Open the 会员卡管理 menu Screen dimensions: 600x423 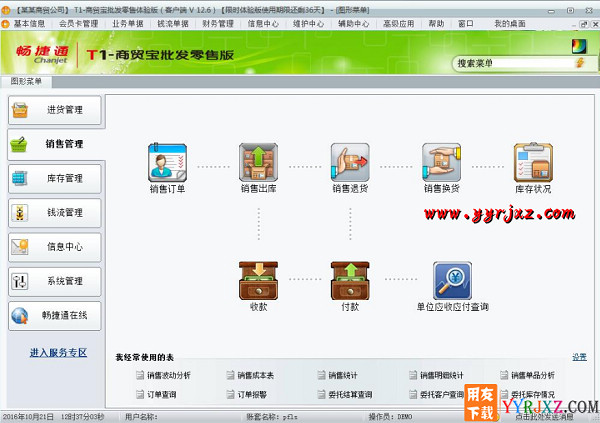pos(78,24)
